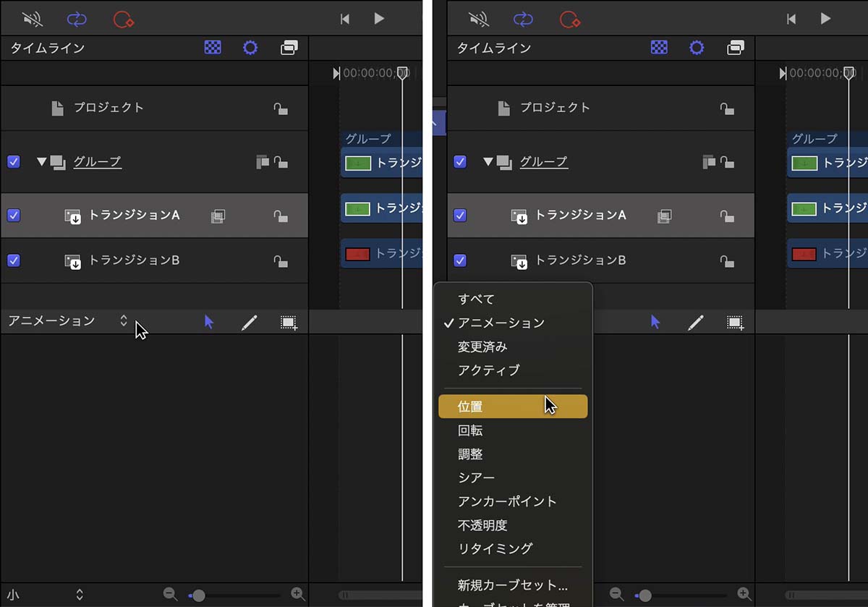868x607 pixels.
Task: Click グループ 2D/3D stack icon in left screenshot
Action: [x=262, y=162]
